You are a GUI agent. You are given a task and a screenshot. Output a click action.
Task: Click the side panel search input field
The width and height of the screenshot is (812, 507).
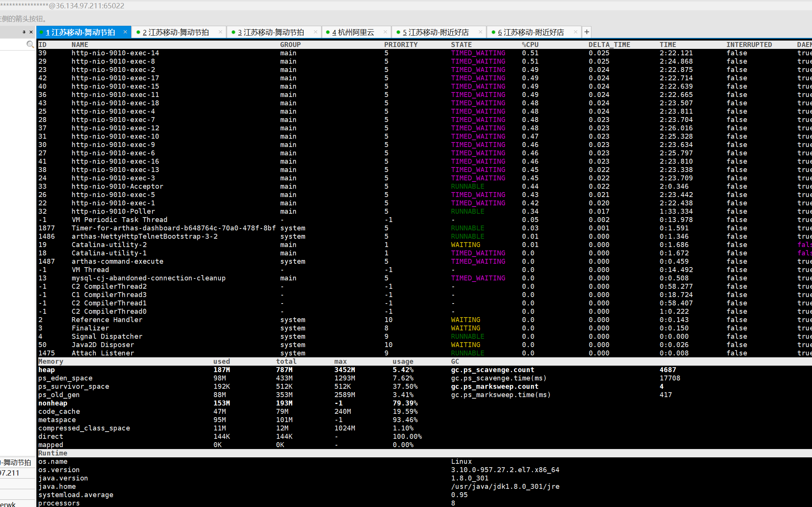click(13, 45)
